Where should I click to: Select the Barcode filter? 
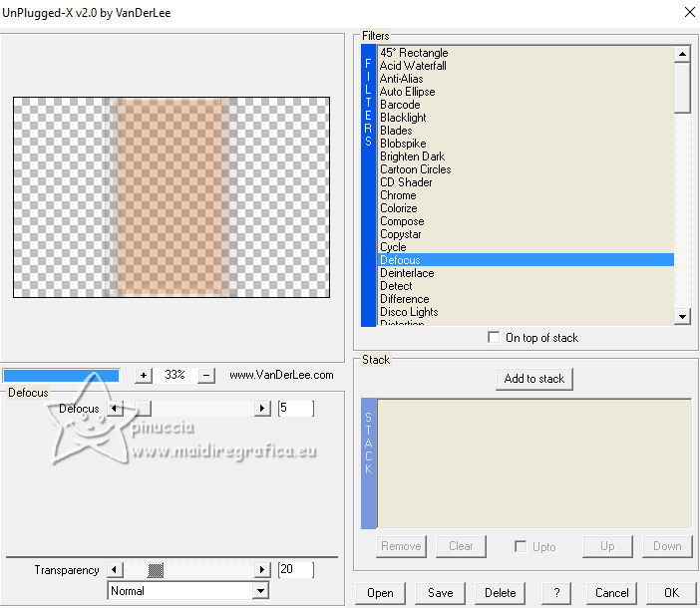coord(525,105)
